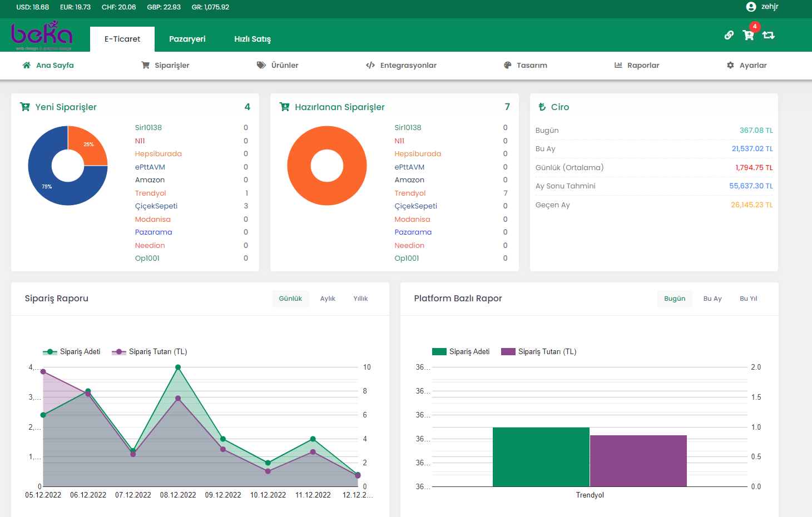Select Bu Ay in Platform Bazlı Rapor

coord(712,299)
